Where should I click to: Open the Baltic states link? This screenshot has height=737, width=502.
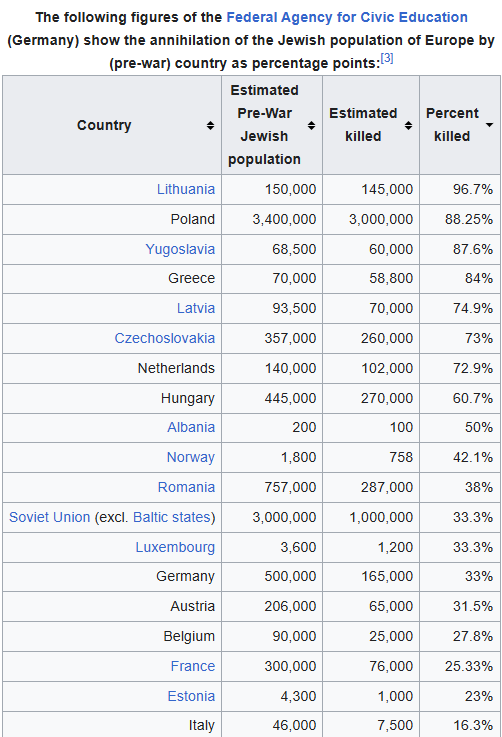[172, 517]
